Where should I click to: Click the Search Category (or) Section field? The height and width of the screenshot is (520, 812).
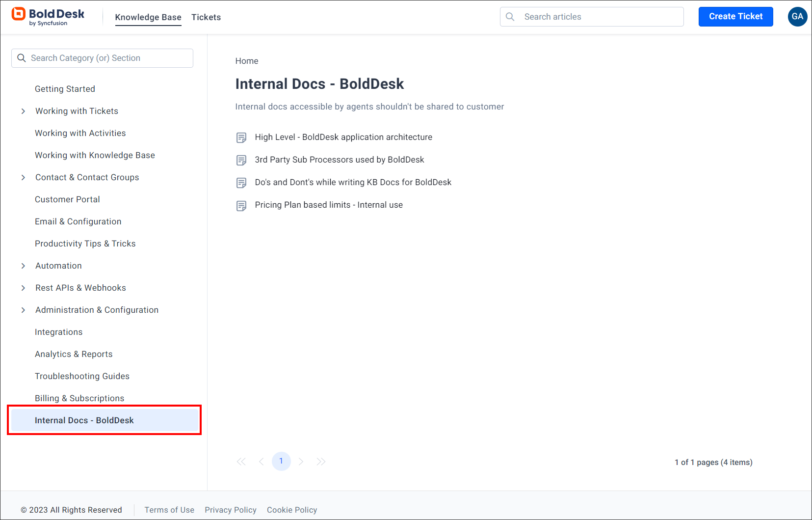[102, 58]
